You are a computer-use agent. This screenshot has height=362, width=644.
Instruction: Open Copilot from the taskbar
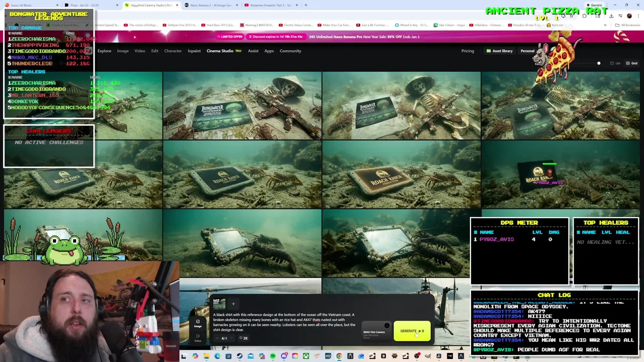pyautogui.click(x=195, y=356)
